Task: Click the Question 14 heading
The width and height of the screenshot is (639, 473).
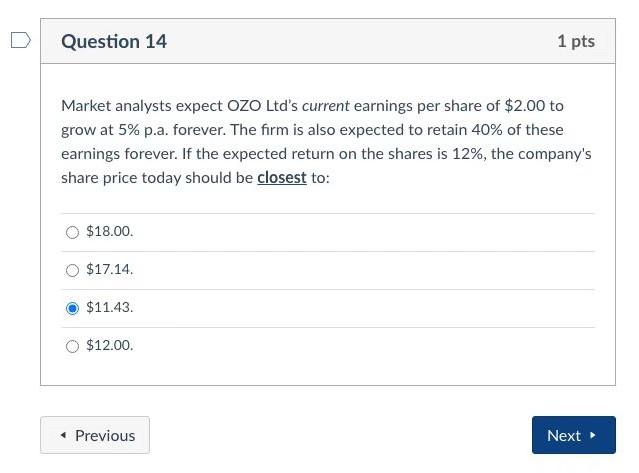Action: coord(114,41)
